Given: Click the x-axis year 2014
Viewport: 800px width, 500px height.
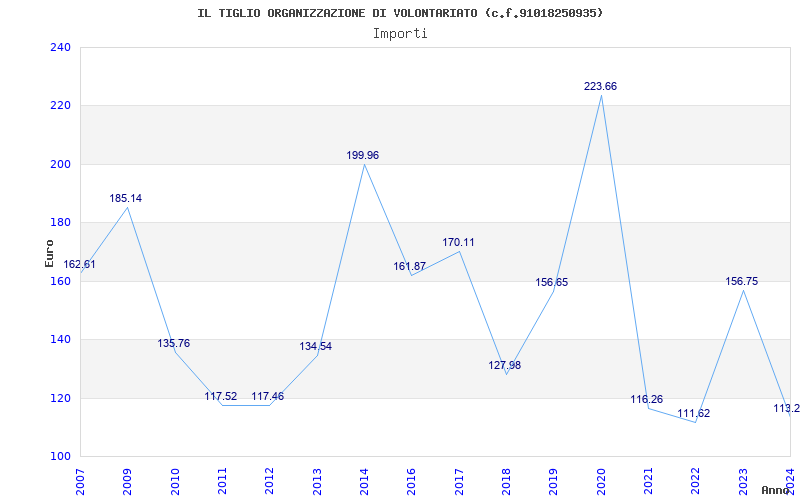Looking at the screenshot, I should click(364, 481).
